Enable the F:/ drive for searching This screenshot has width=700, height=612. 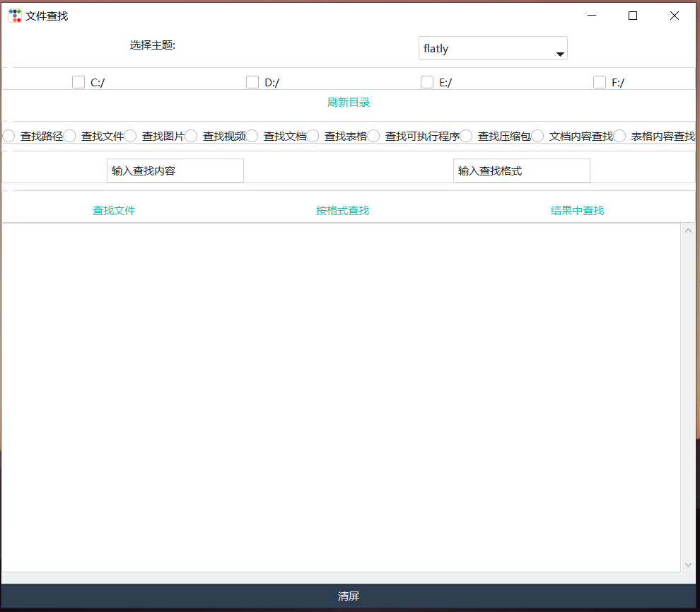(x=600, y=82)
